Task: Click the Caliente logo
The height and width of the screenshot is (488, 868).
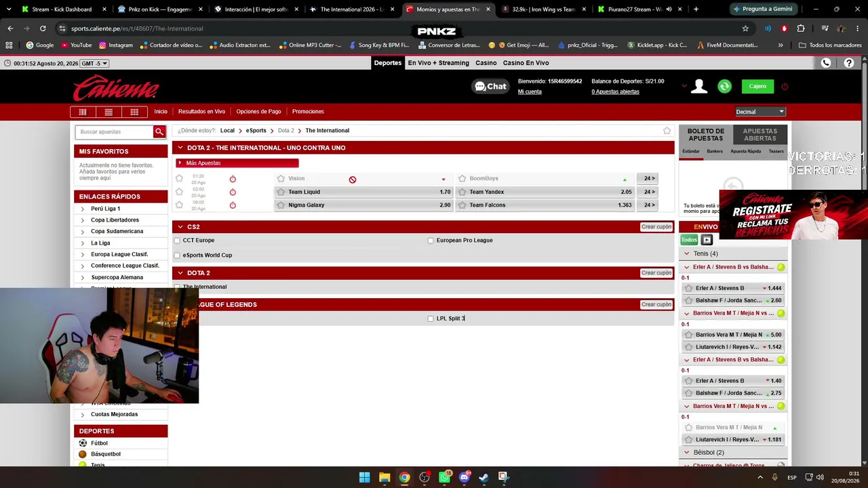Action: (x=116, y=88)
